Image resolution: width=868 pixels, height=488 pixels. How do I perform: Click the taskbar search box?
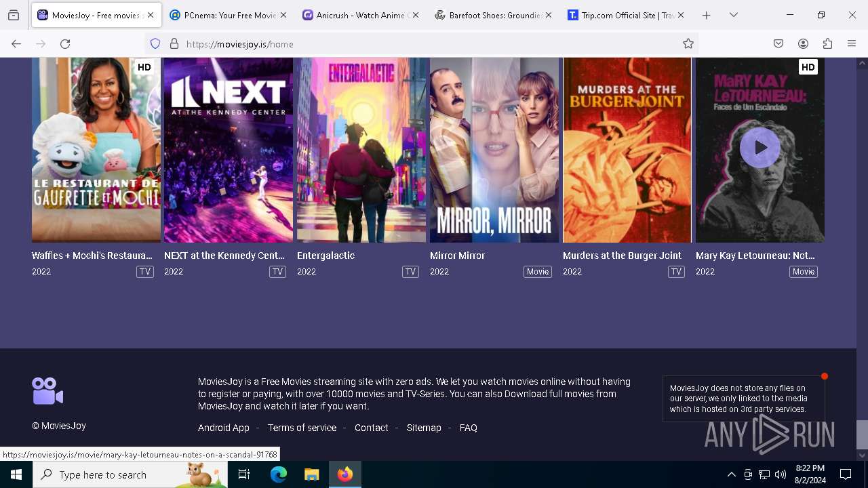[130, 474]
